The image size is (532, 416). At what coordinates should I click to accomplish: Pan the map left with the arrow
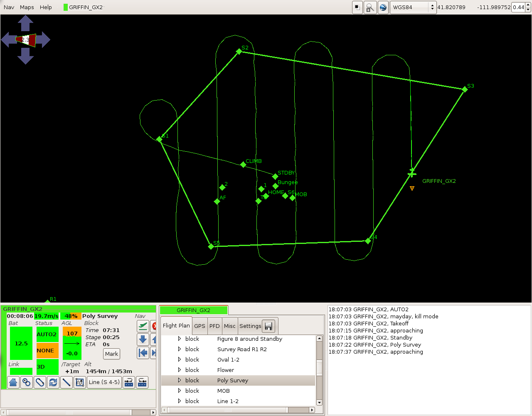point(9,40)
